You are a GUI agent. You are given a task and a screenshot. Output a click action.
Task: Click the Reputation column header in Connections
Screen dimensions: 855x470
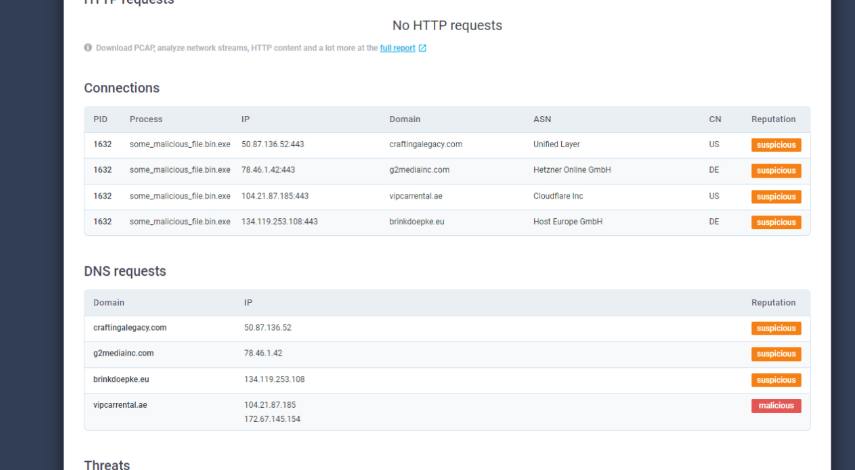pyautogui.click(x=773, y=120)
